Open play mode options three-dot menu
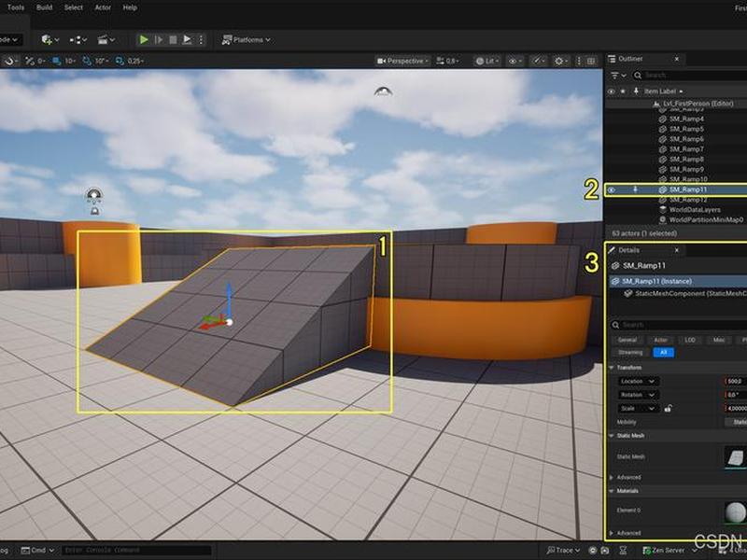The width and height of the screenshot is (747, 560). [201, 40]
